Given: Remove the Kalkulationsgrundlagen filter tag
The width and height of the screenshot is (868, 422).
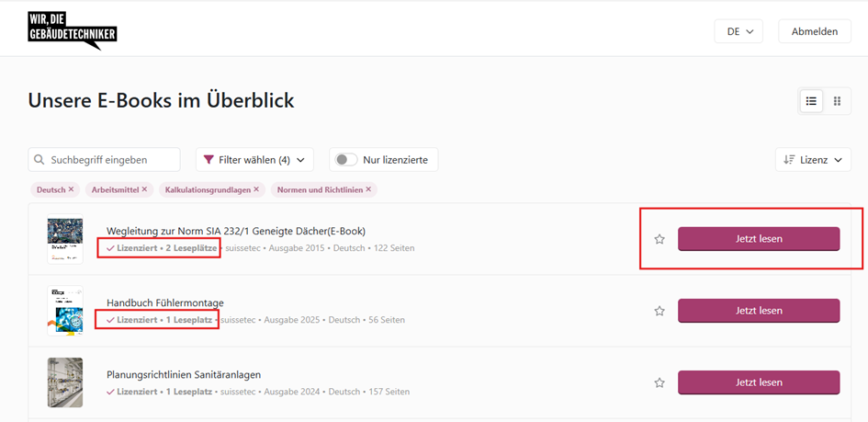Looking at the screenshot, I should 256,189.
